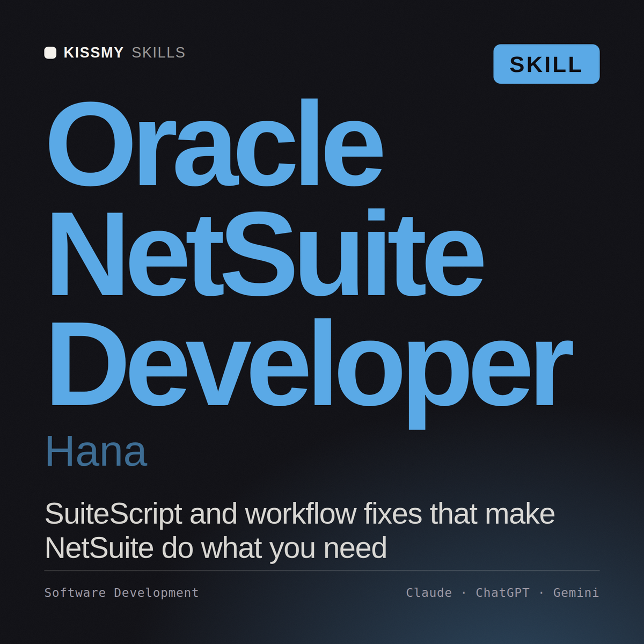
Task: Click the line NetSuite do what you need
Action: pyautogui.click(x=216, y=548)
